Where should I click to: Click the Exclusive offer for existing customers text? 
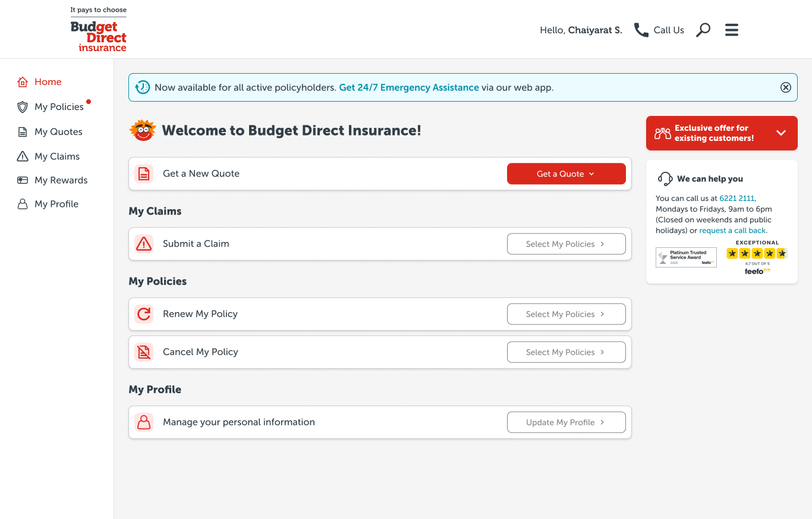[x=714, y=133]
